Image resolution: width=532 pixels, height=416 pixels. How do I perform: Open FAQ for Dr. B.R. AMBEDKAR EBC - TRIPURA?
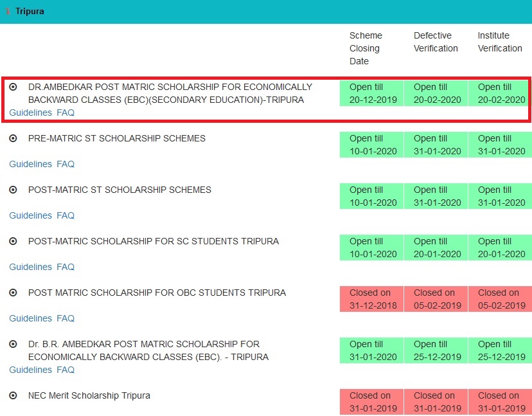[66, 370]
